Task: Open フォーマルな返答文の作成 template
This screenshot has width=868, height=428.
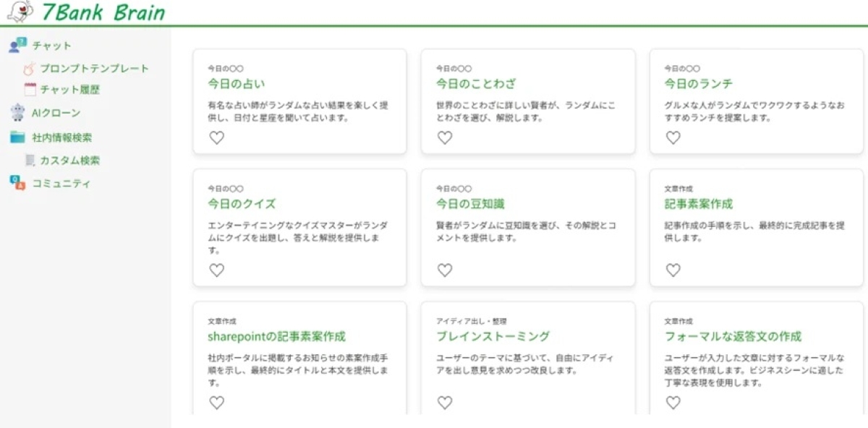Action: 733,336
